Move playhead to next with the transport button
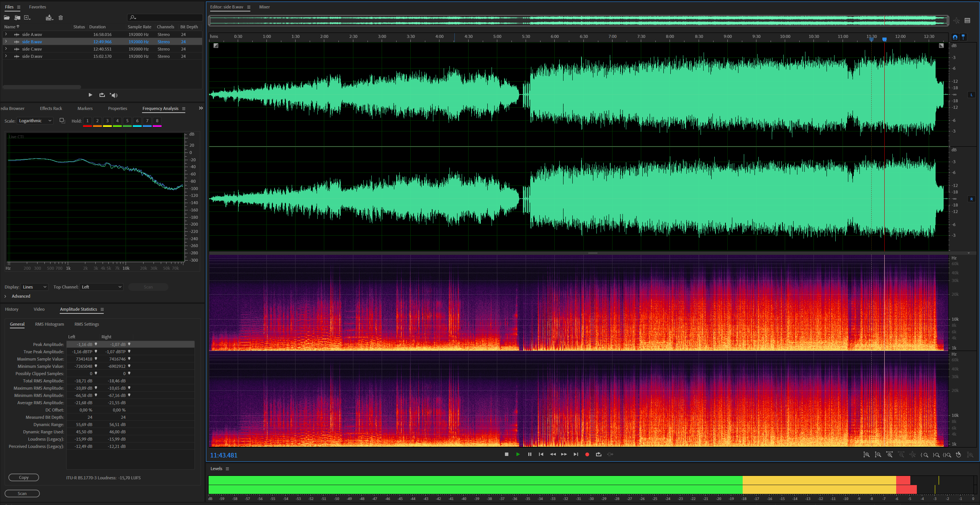The image size is (980, 505). coord(576,454)
